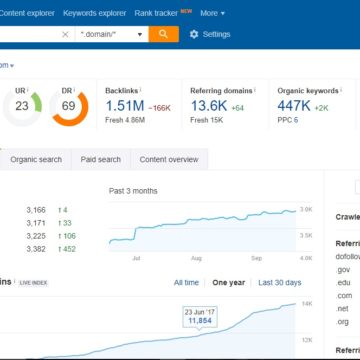Click the Fresh 4.86M text
This screenshot has width=360, height=360.
pyautogui.click(x=125, y=120)
